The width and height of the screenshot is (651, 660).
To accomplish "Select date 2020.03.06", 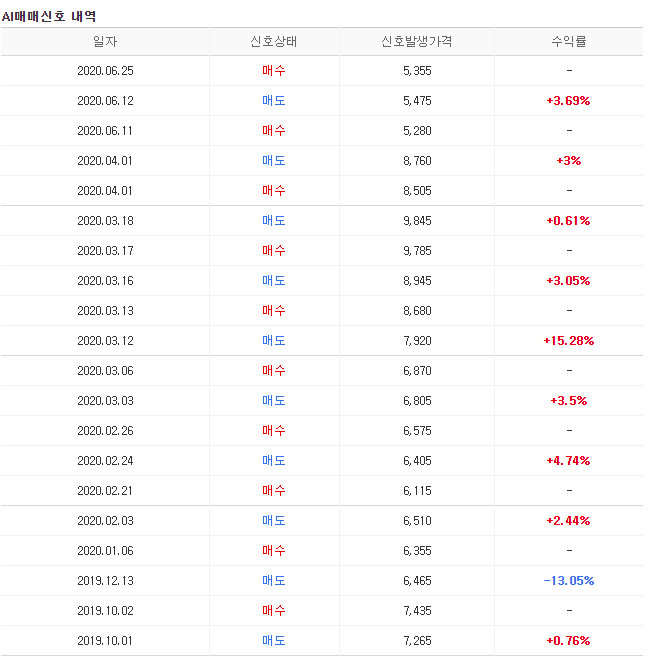I will (x=105, y=371).
